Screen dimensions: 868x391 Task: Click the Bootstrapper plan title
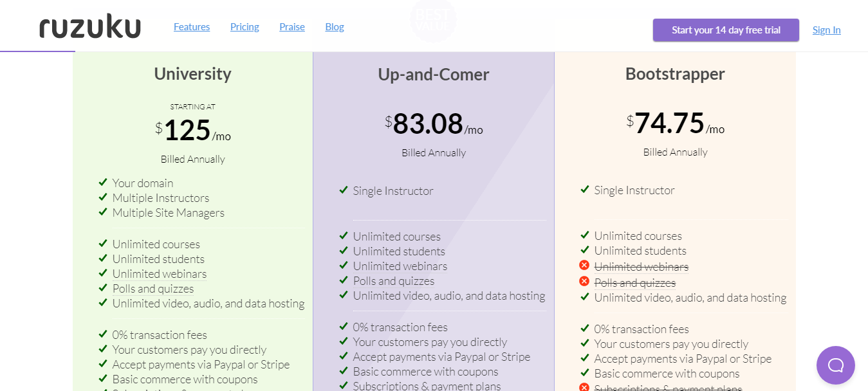click(675, 74)
